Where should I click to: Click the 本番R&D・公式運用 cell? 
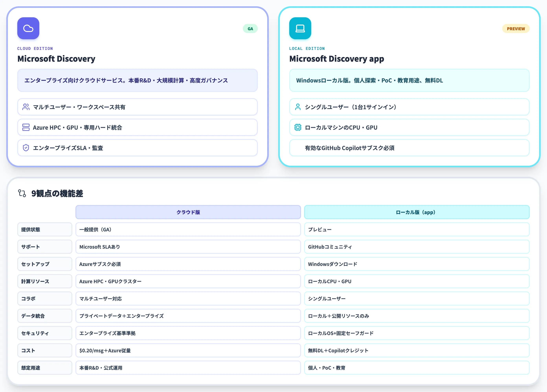pyautogui.click(x=188, y=368)
